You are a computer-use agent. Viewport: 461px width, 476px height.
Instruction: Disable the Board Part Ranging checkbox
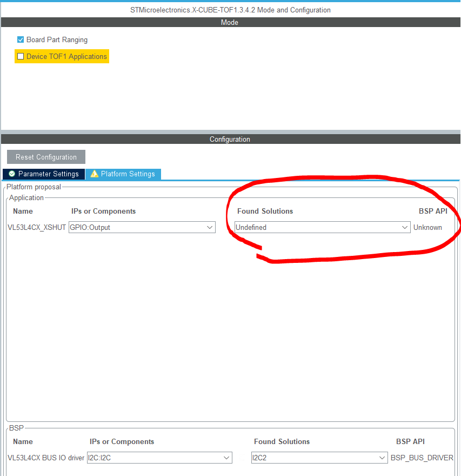tap(20, 39)
